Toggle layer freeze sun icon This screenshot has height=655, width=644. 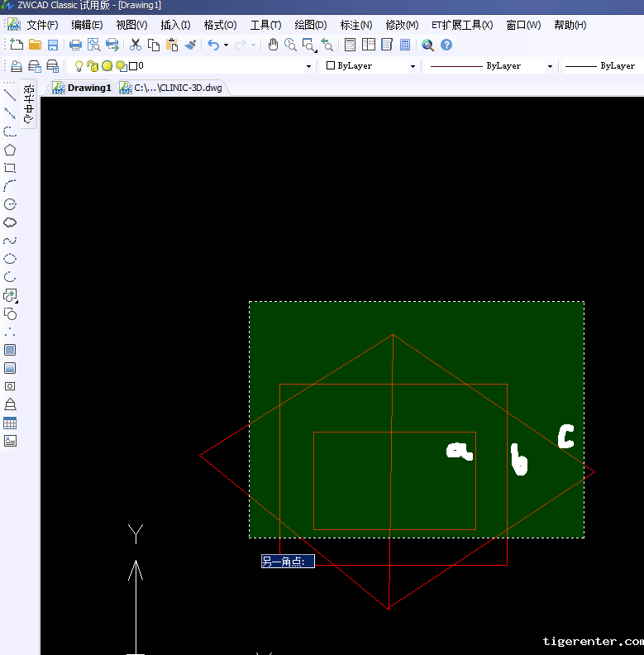[107, 66]
